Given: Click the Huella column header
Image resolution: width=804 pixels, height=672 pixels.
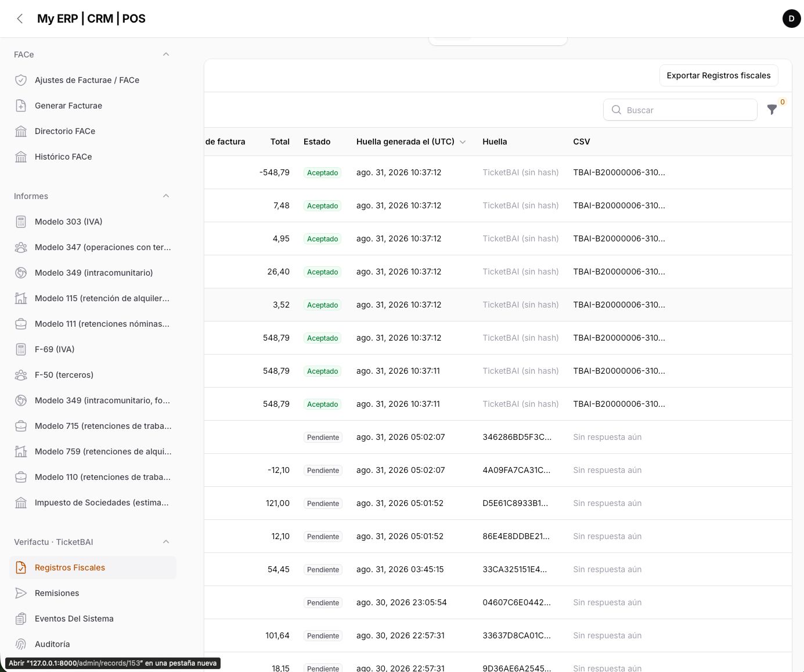Looking at the screenshot, I should click(x=495, y=142).
